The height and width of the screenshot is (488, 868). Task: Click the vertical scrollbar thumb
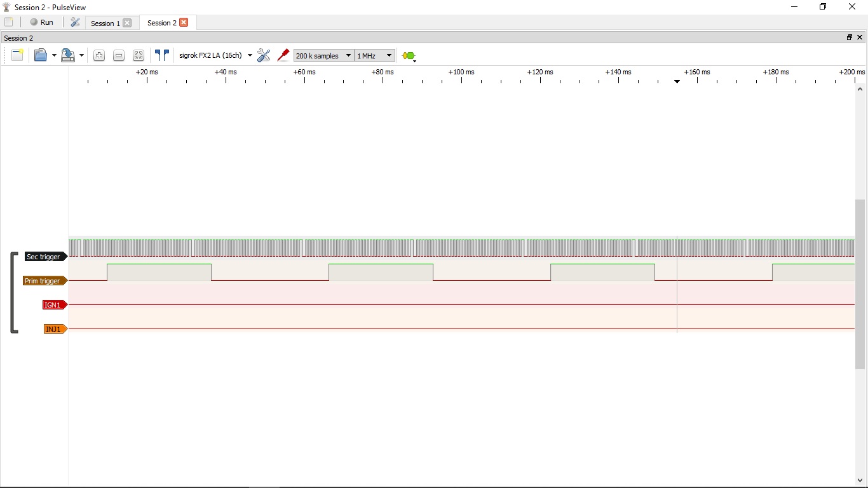[x=860, y=284]
